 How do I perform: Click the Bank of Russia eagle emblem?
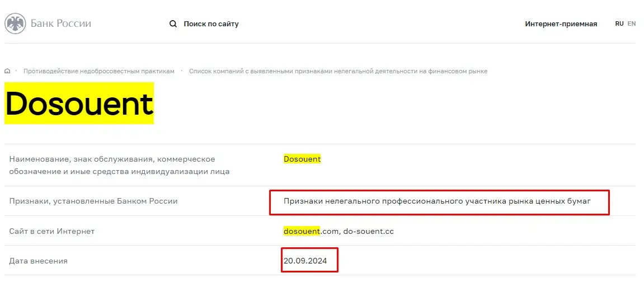point(15,23)
